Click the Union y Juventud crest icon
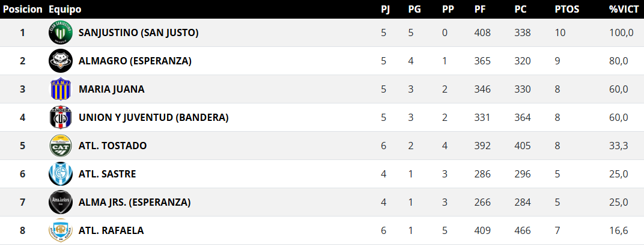This screenshot has height=246, width=644. (x=61, y=117)
